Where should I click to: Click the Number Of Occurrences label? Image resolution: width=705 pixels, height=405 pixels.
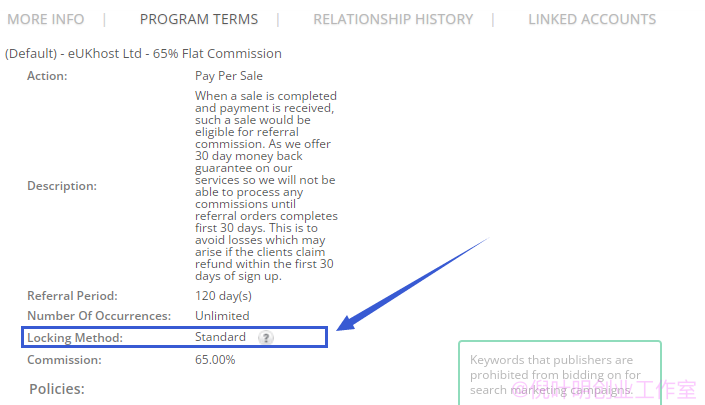pyautogui.click(x=99, y=316)
